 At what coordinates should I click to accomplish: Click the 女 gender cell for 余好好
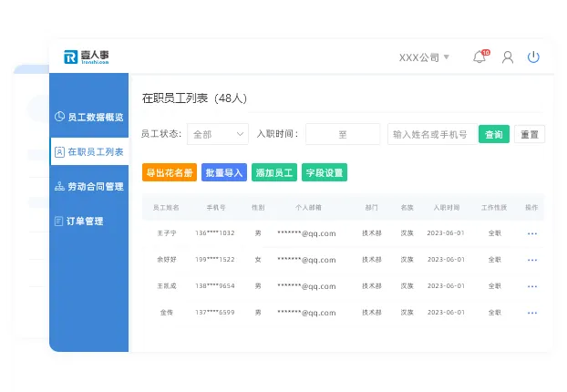pos(258,260)
